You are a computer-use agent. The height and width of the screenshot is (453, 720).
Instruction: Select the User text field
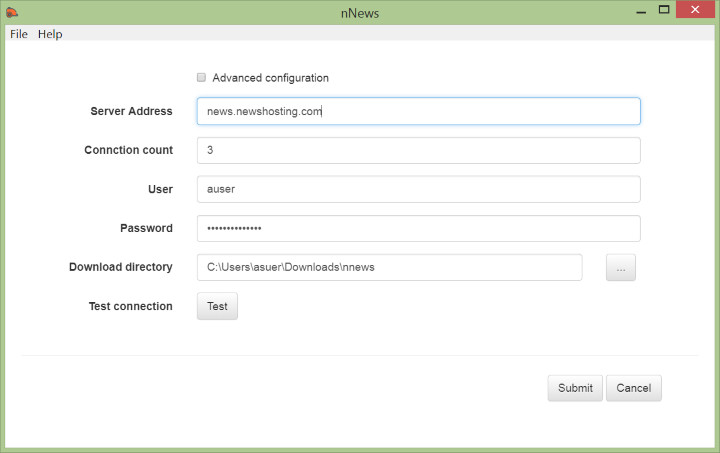418,189
